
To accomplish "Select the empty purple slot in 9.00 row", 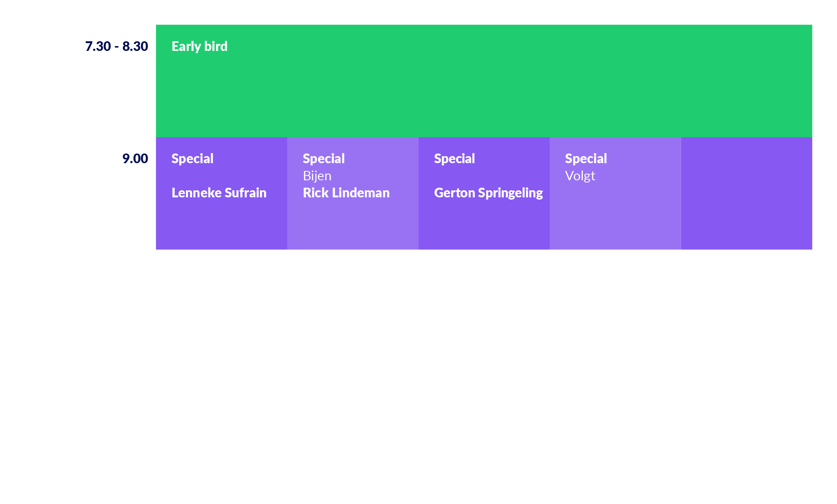I will tap(747, 193).
